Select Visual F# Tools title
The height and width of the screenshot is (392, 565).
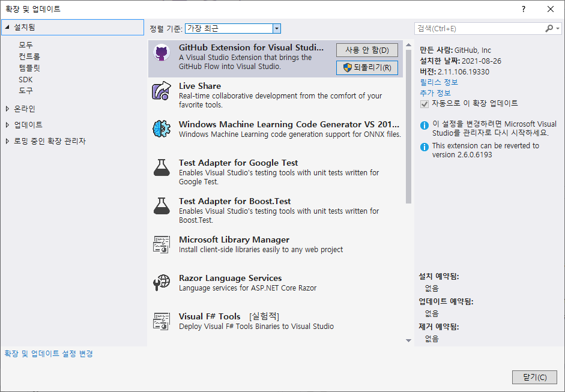pyautogui.click(x=210, y=316)
